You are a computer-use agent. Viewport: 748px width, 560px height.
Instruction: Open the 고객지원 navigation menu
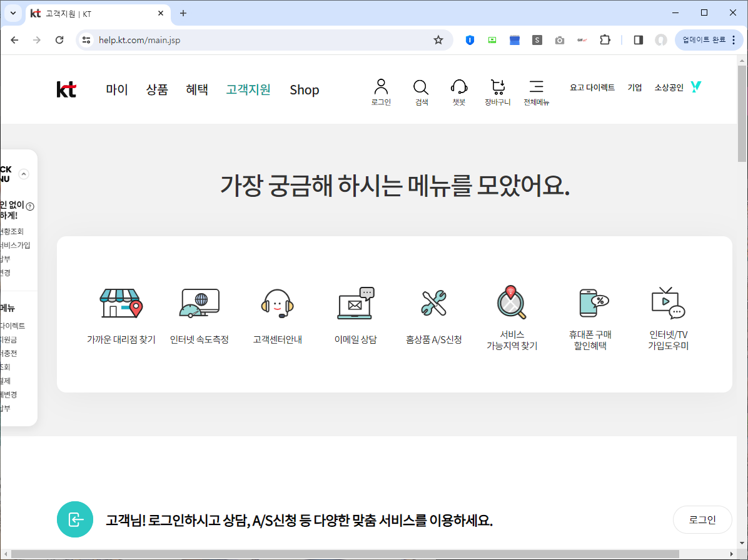(248, 89)
